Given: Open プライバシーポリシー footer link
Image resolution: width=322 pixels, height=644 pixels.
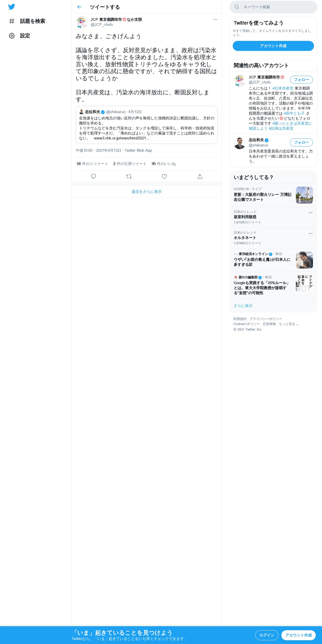Looking at the screenshot, I should (x=266, y=319).
